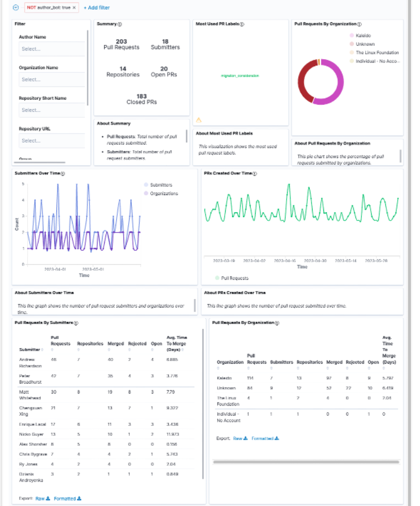Export submitters table as Formatted

point(67,498)
